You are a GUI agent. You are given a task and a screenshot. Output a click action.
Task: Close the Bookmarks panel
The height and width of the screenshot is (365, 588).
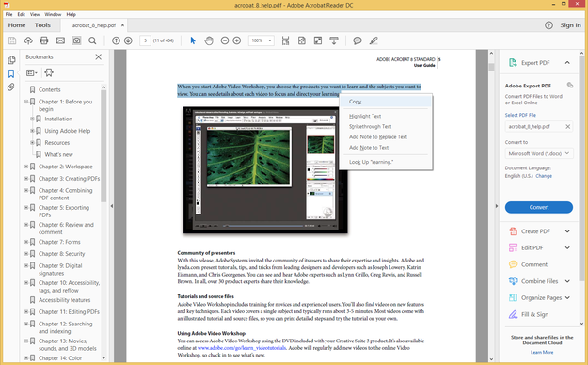coord(98,56)
